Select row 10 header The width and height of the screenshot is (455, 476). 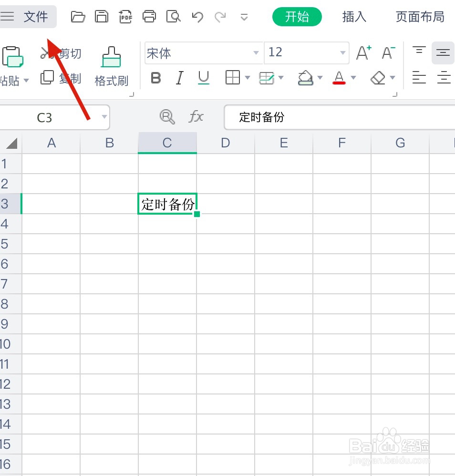[x=10, y=344]
